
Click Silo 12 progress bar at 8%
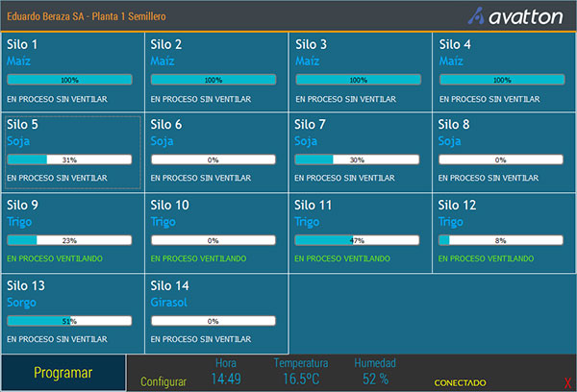(501, 240)
